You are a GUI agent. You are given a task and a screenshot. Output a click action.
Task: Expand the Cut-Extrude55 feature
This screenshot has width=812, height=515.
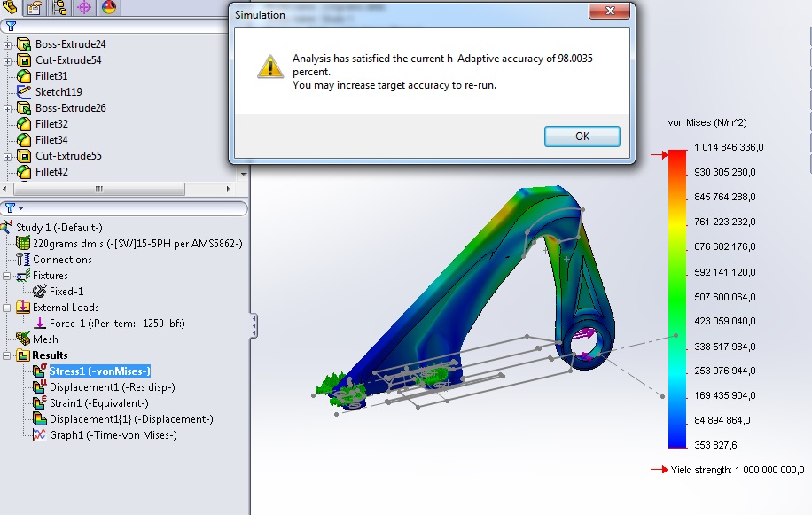(x=7, y=157)
